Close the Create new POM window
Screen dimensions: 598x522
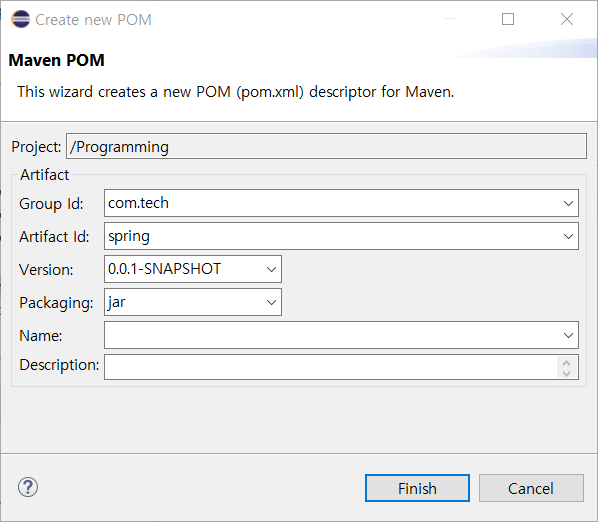[x=567, y=19]
